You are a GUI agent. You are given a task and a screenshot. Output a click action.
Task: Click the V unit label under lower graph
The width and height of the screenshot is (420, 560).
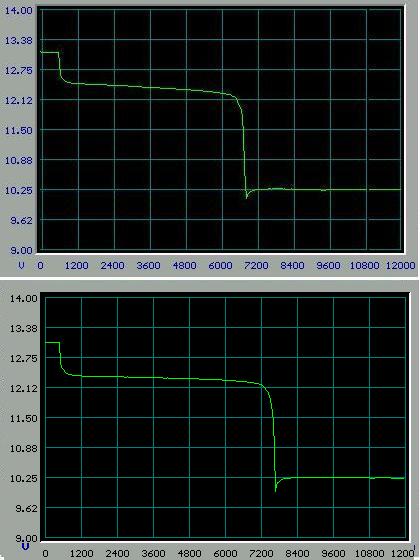click(25, 547)
